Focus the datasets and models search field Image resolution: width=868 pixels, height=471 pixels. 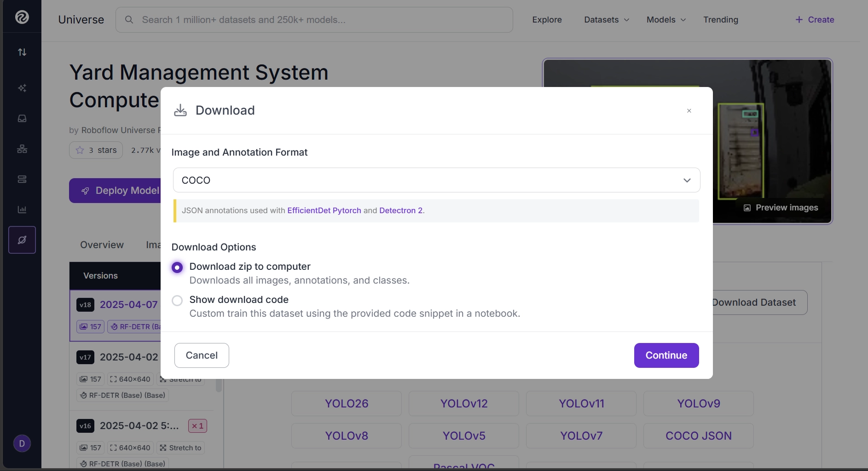point(314,20)
